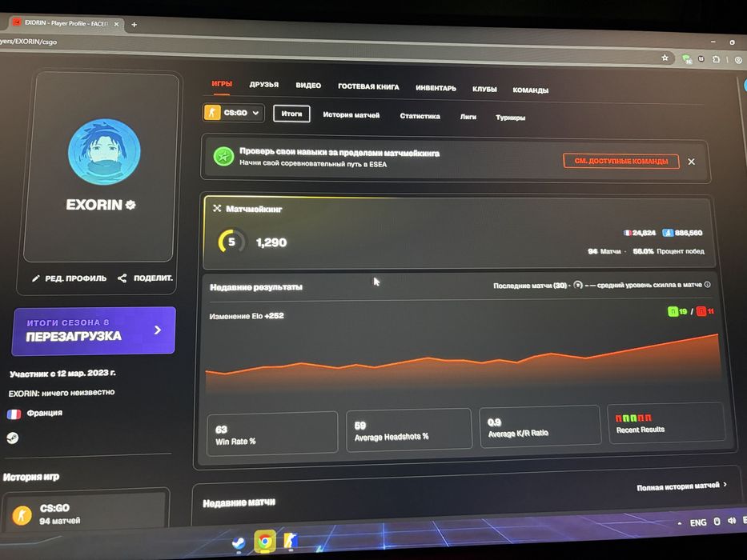Click the France ranking 24,824
The image size is (747, 560).
click(640, 233)
